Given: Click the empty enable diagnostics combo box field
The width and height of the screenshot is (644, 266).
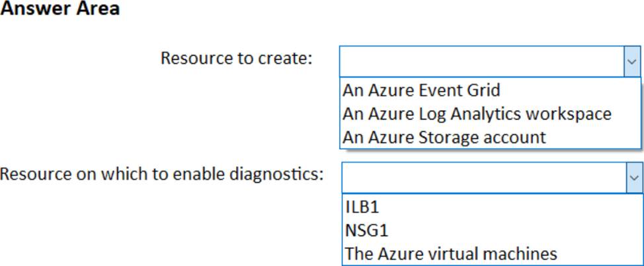Looking at the screenshot, I should [483, 178].
